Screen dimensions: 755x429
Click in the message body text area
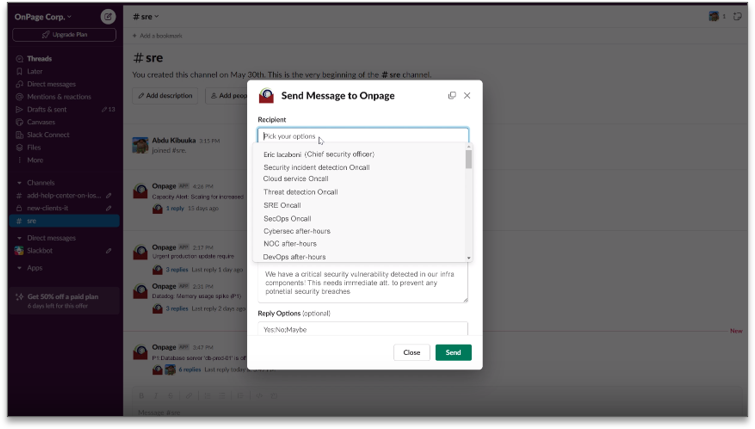pos(363,283)
